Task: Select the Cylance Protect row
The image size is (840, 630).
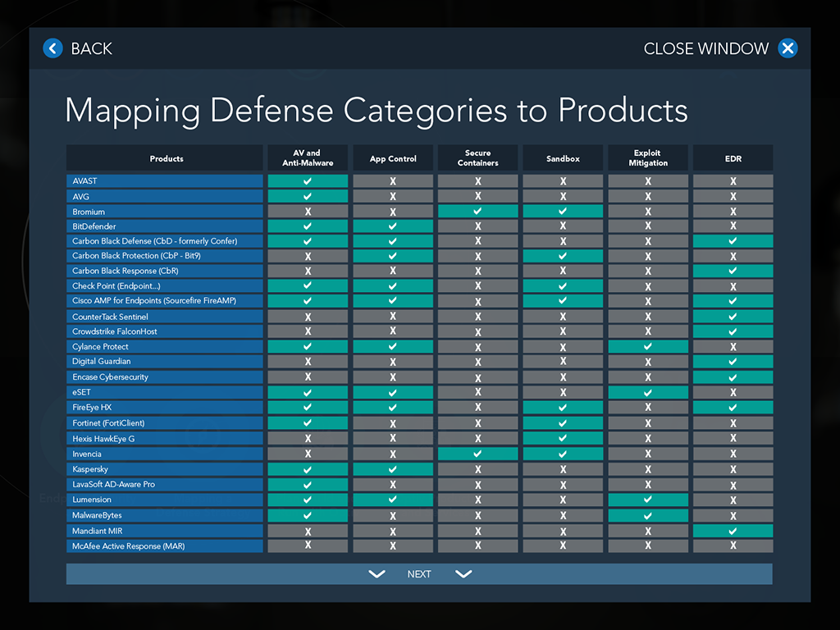Action: pos(164,347)
